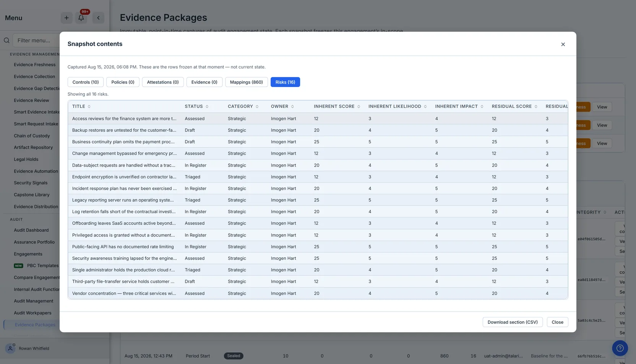Switch to Policies (0) tab

tap(123, 82)
